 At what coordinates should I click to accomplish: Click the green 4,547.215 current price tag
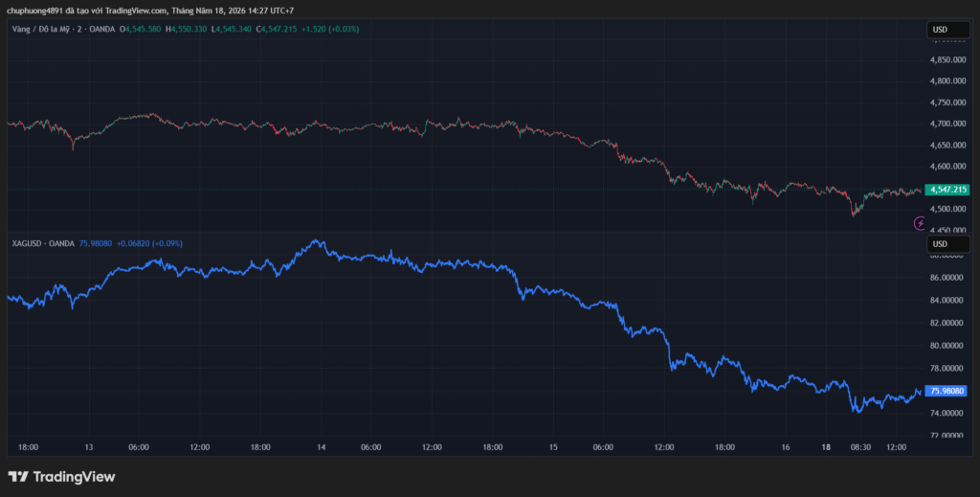coord(948,190)
